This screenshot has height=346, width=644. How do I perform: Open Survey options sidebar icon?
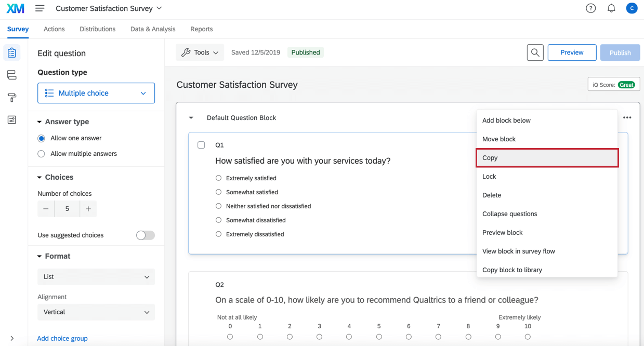point(11,120)
